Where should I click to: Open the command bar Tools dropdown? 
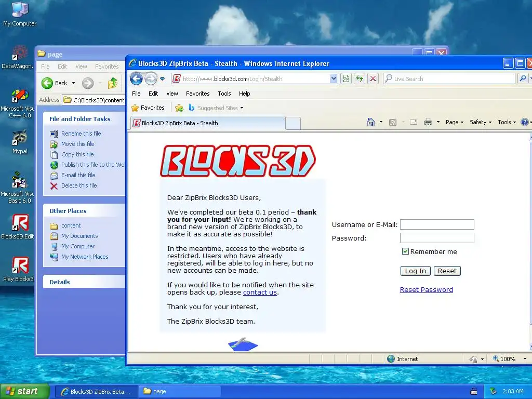[507, 122]
